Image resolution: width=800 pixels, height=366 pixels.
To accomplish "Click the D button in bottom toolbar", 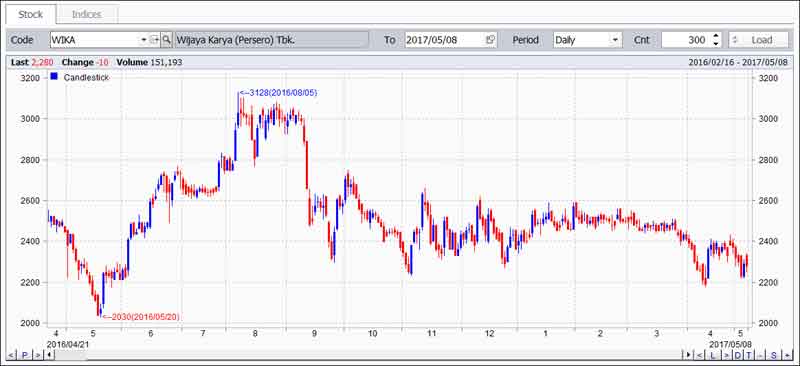I will (x=738, y=355).
